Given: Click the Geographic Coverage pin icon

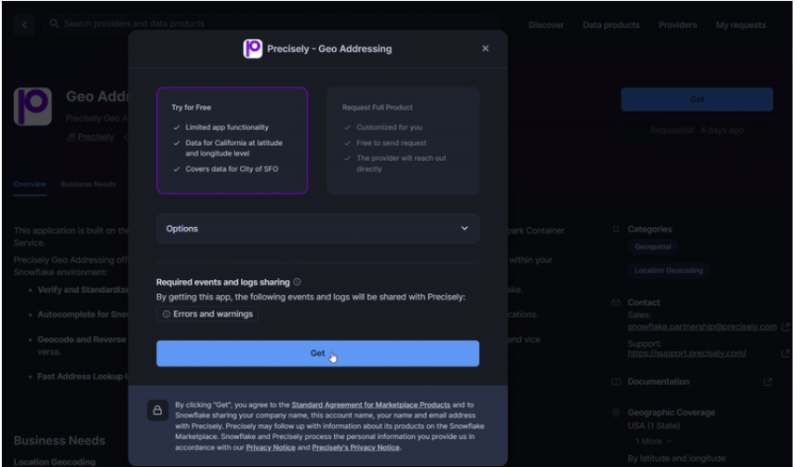Looking at the screenshot, I should [616, 412].
